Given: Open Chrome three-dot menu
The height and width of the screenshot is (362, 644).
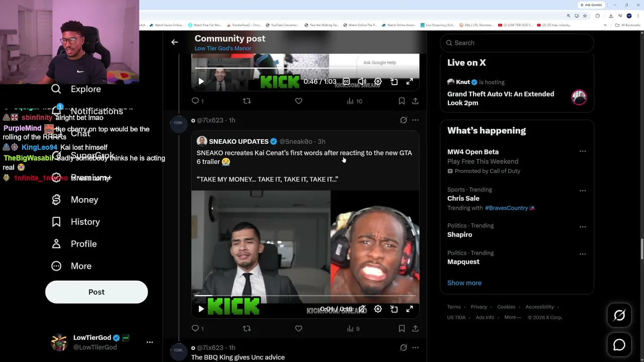Looking at the screenshot, I should tap(639, 16).
